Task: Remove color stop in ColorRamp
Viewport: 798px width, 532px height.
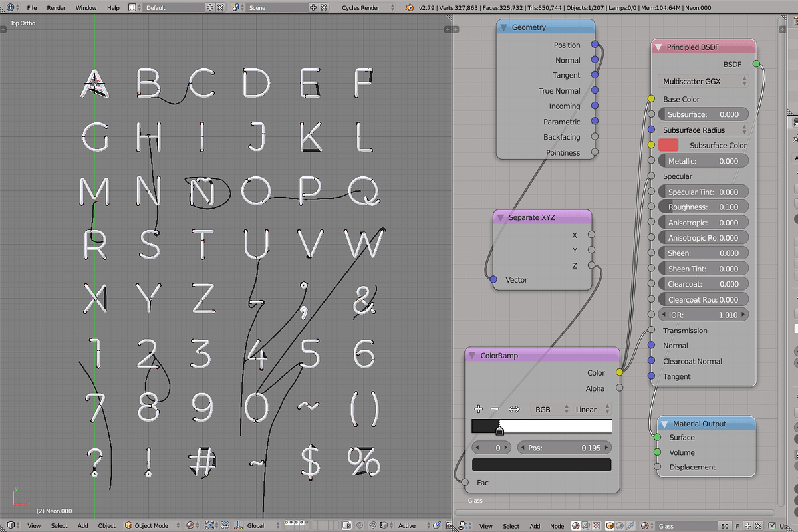Action: (494, 409)
